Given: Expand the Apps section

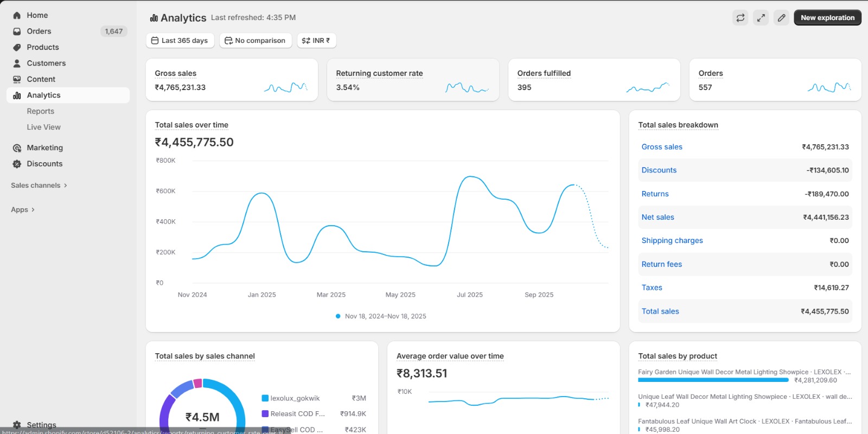Looking at the screenshot, I should point(23,210).
